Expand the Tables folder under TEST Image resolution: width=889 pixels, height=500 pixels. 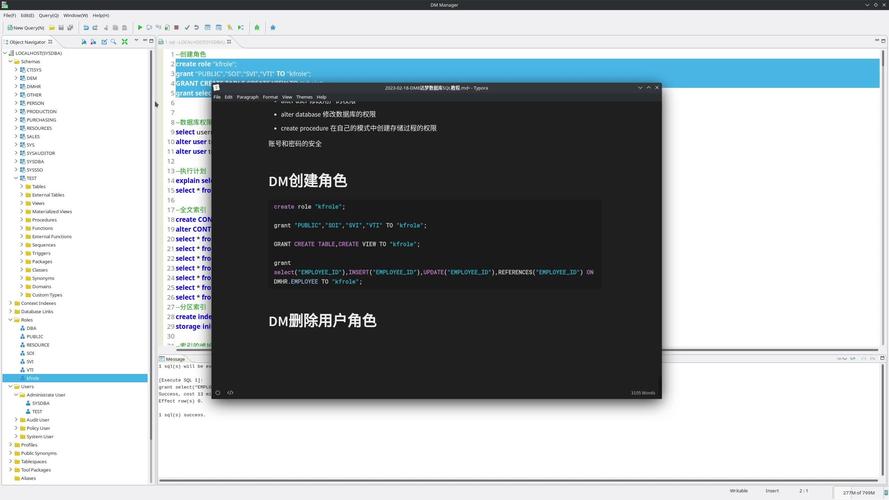(22, 186)
